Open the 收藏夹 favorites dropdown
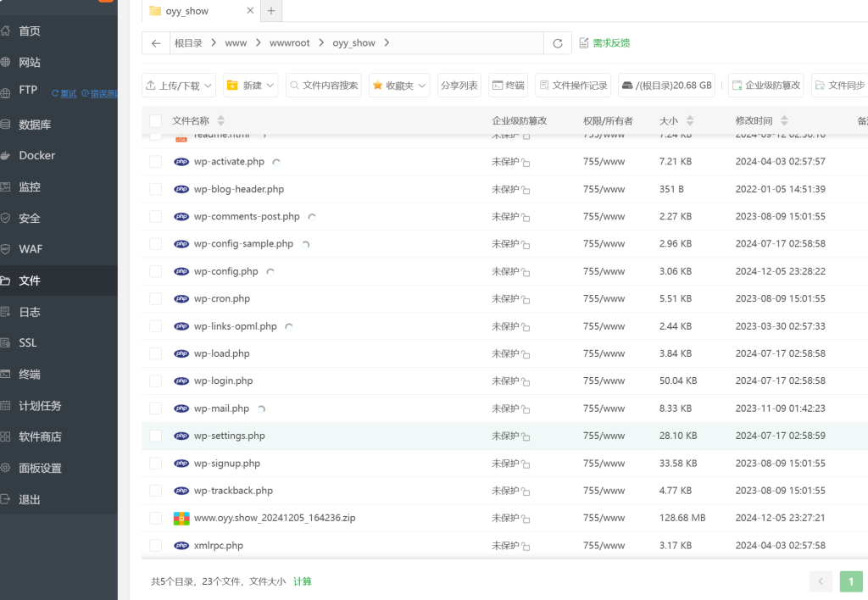 click(x=399, y=86)
